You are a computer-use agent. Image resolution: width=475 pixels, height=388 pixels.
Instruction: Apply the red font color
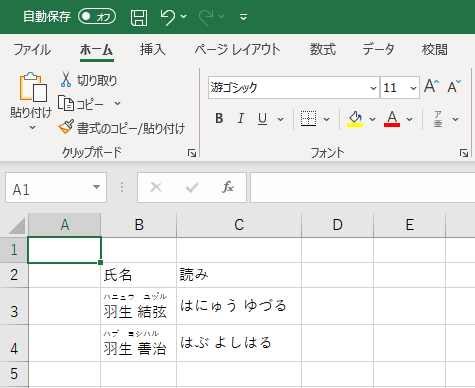coord(392,119)
